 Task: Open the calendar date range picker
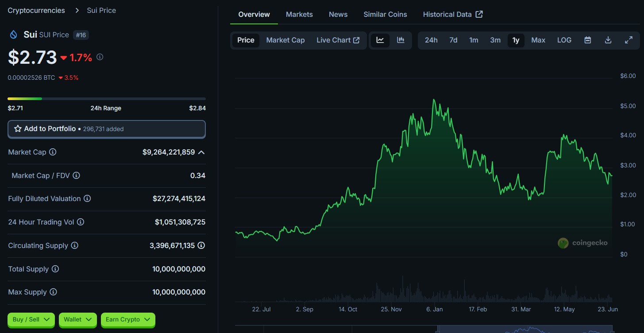click(x=588, y=40)
